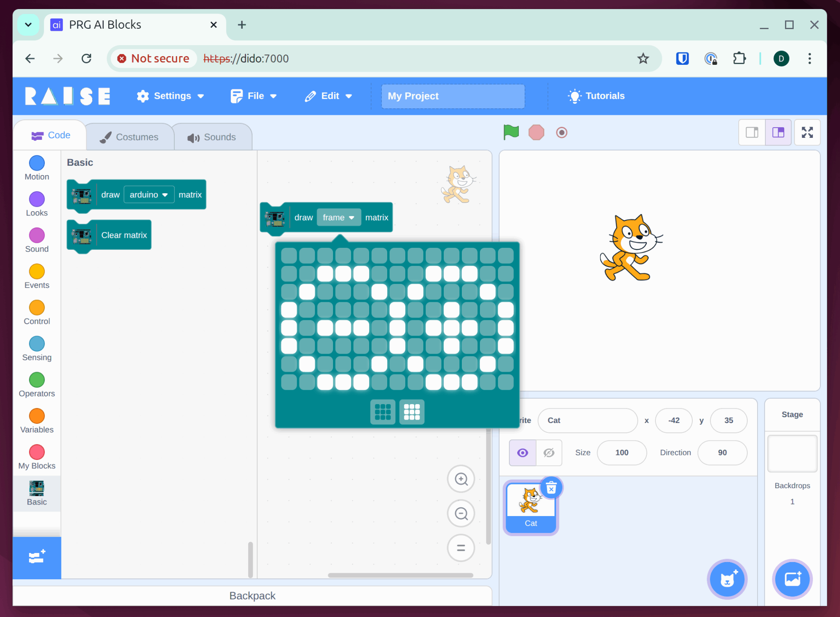Image resolution: width=840 pixels, height=617 pixels.
Task: Reset workspace zoom with equals icon
Action: click(x=461, y=548)
